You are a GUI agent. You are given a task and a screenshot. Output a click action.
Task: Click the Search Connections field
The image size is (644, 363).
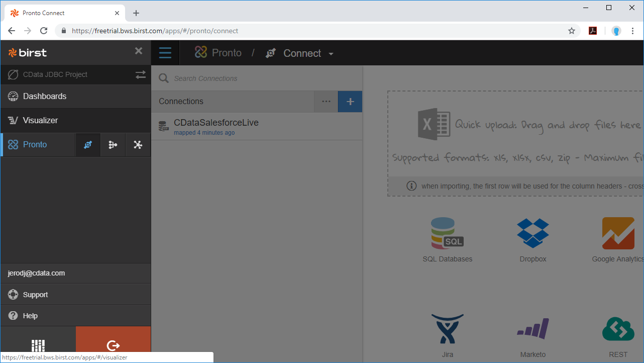click(261, 78)
